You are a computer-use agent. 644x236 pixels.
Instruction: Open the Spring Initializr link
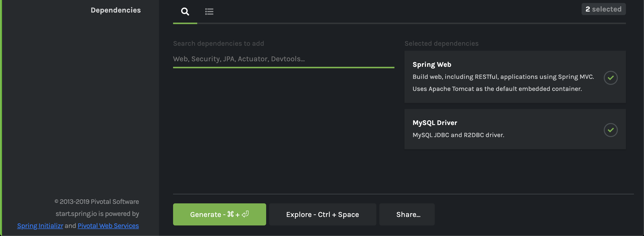pyautogui.click(x=40, y=226)
